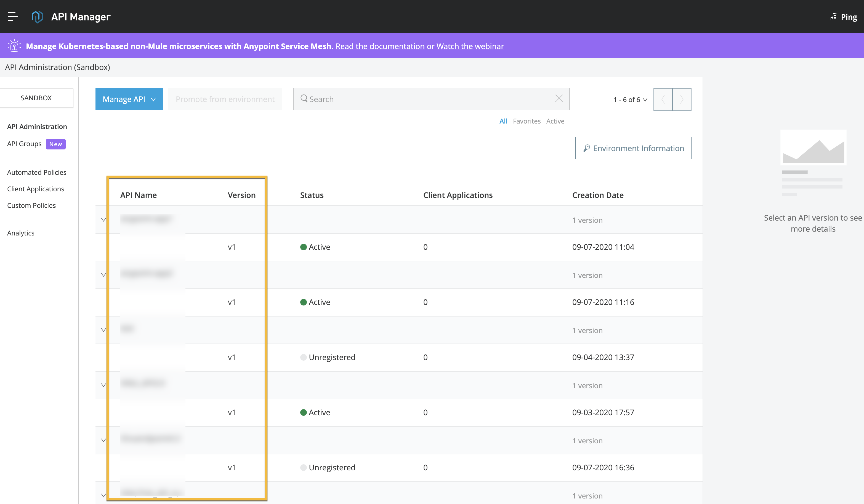Open the Read the documentation link
Image resolution: width=864 pixels, height=504 pixels.
(379, 46)
